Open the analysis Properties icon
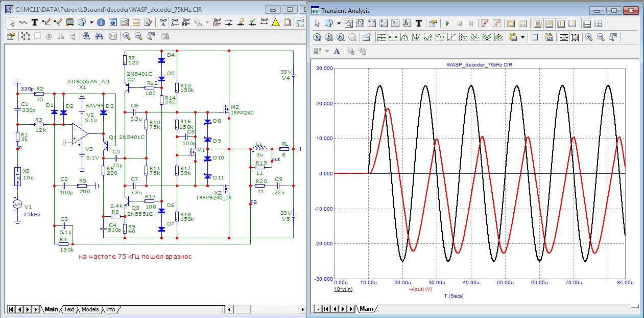The image size is (644, 318). pos(433,24)
